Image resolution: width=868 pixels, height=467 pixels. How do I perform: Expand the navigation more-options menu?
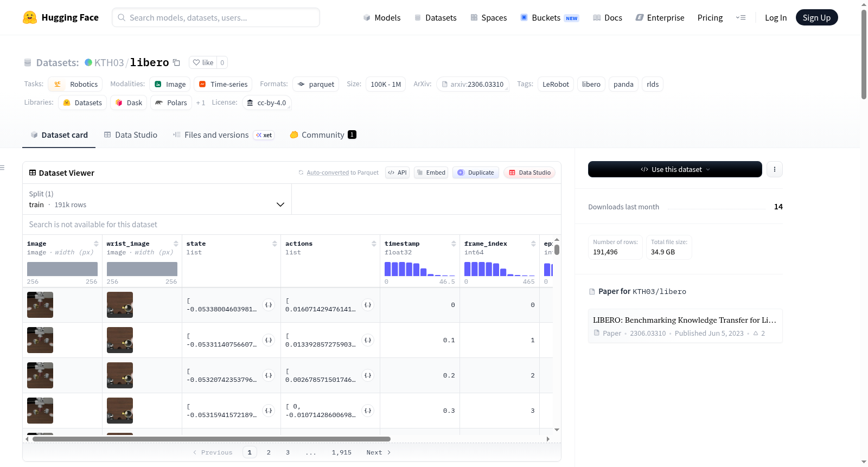[741, 17]
